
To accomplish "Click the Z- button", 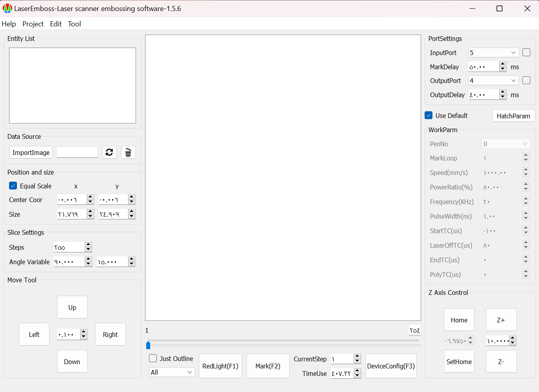I will [501, 361].
